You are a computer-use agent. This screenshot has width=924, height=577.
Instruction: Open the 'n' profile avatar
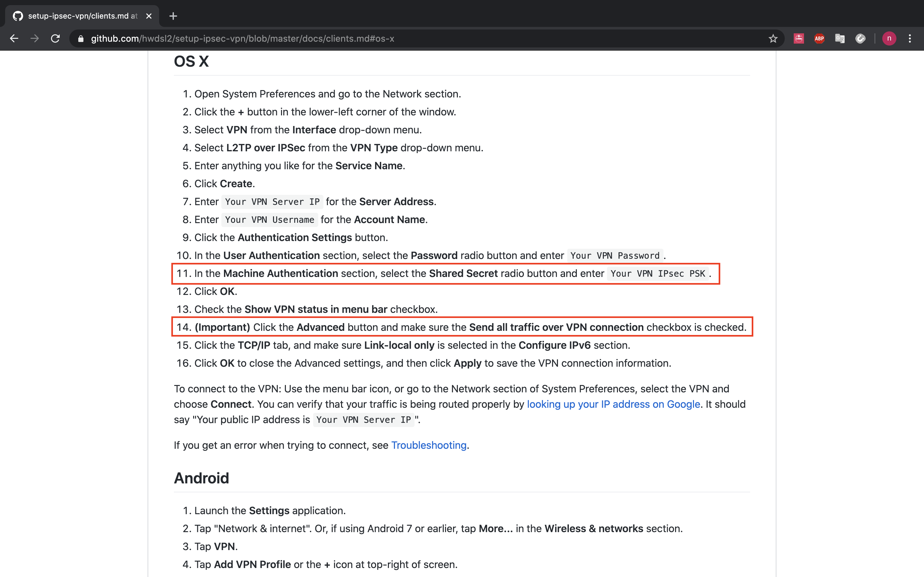click(x=889, y=38)
